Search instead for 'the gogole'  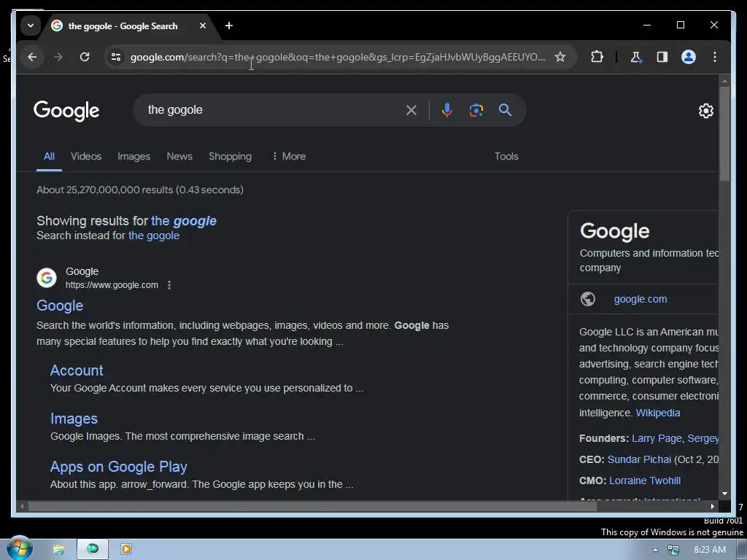pos(154,236)
